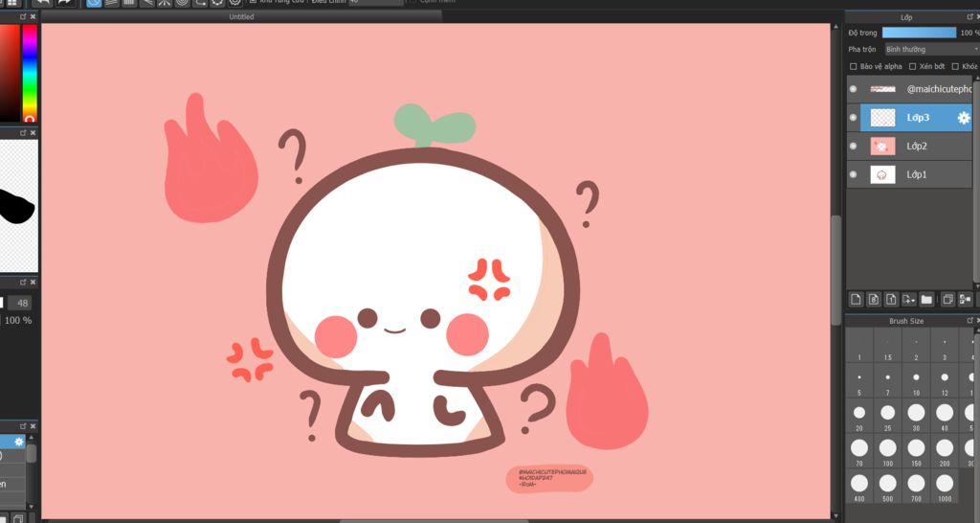This screenshot has height=523, width=980.
Task: Select brush size 700
Action: 916,486
